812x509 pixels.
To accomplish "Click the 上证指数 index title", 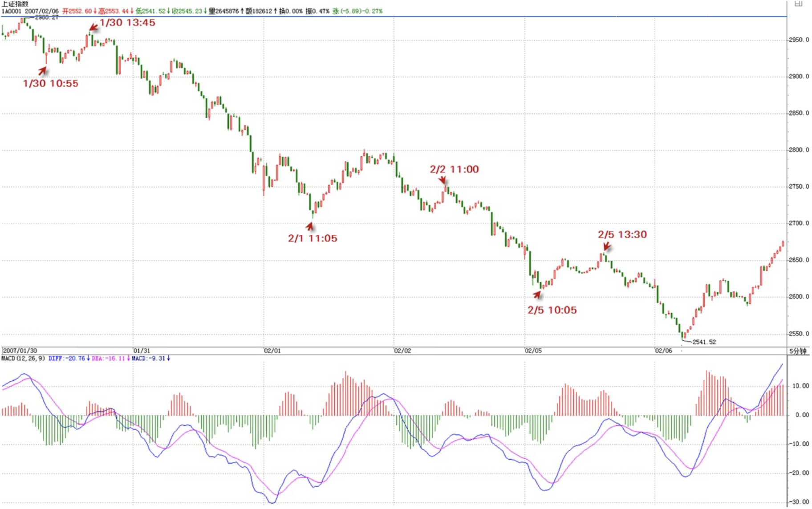I will (x=14, y=4).
